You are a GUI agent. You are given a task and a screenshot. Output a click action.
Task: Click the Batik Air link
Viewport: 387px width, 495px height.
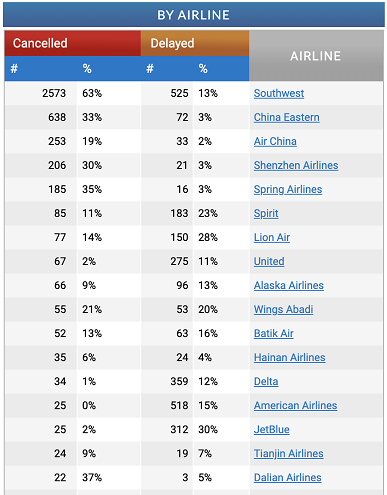(274, 333)
